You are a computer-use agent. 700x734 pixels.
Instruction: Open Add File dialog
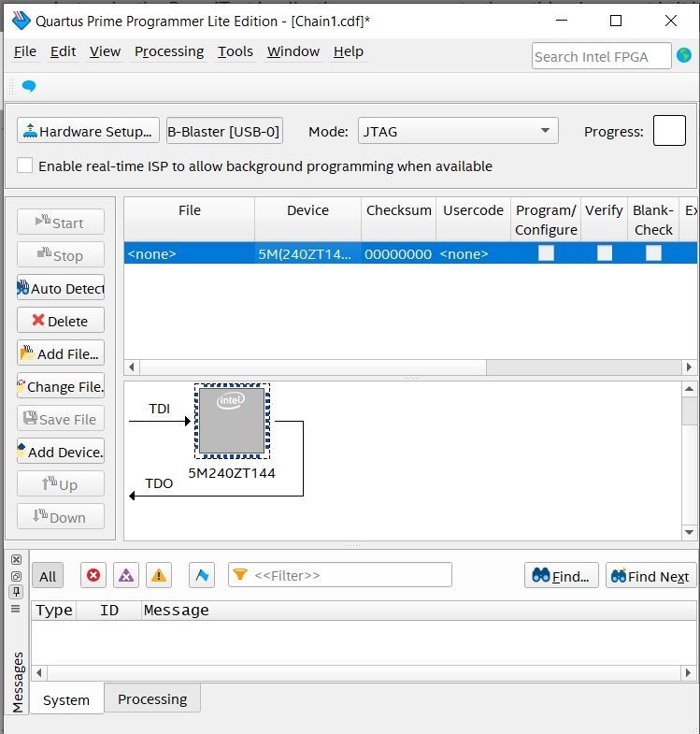coord(61,353)
